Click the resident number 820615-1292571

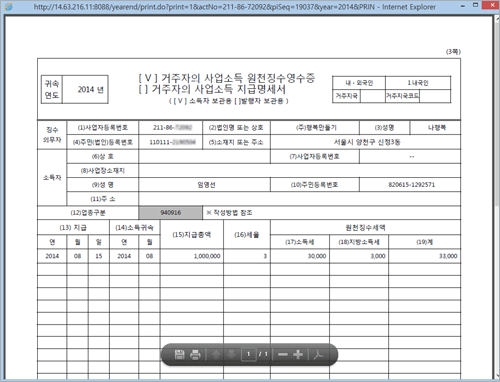pyautogui.click(x=412, y=185)
